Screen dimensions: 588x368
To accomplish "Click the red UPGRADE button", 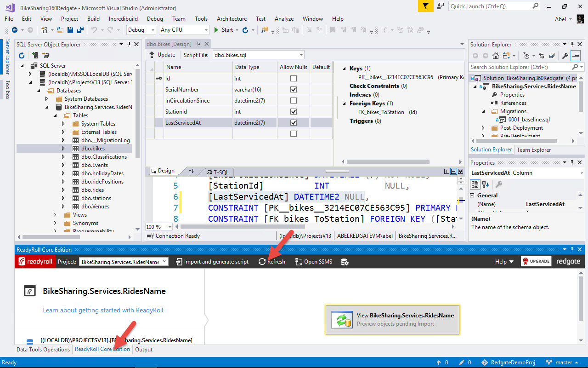I will [x=536, y=261].
